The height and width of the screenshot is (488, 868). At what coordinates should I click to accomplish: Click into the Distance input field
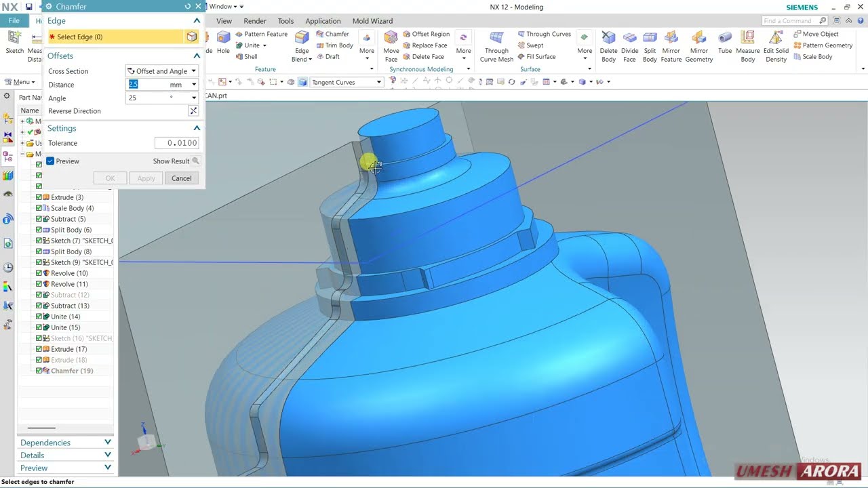pos(148,85)
